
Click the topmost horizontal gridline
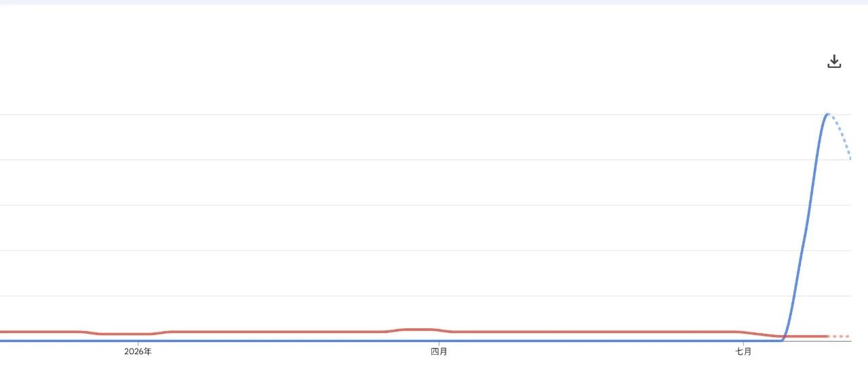(x=426, y=115)
